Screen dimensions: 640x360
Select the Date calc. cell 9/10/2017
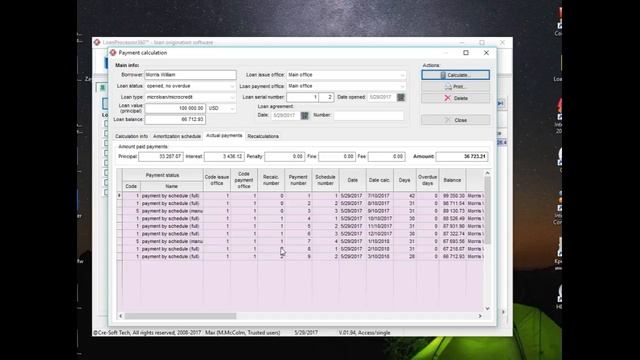[x=380, y=211]
